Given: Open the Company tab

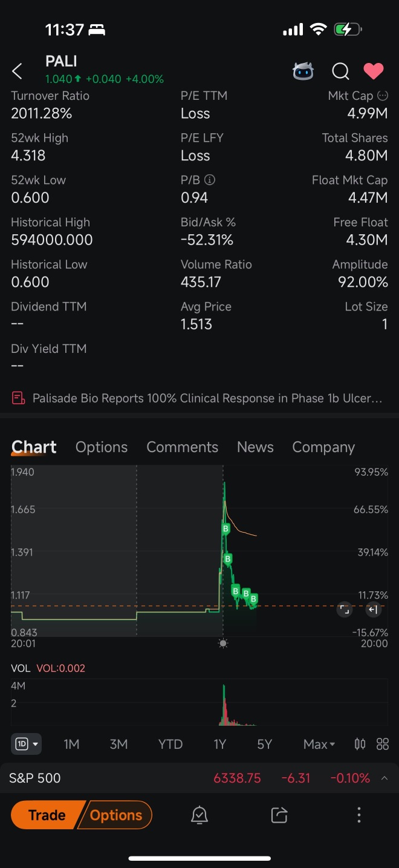Looking at the screenshot, I should (x=323, y=447).
